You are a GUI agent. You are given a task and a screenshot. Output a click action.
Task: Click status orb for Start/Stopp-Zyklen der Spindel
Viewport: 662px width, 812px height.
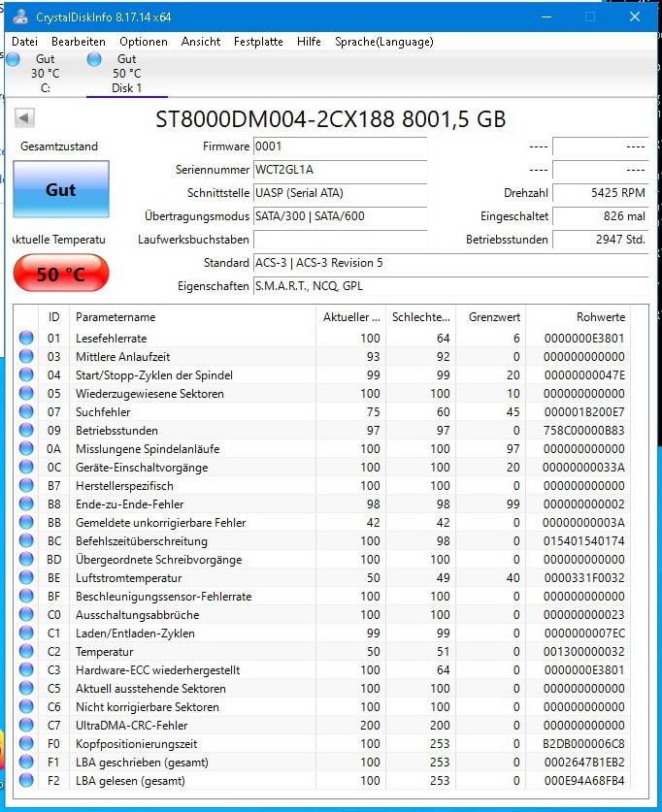click(26, 374)
